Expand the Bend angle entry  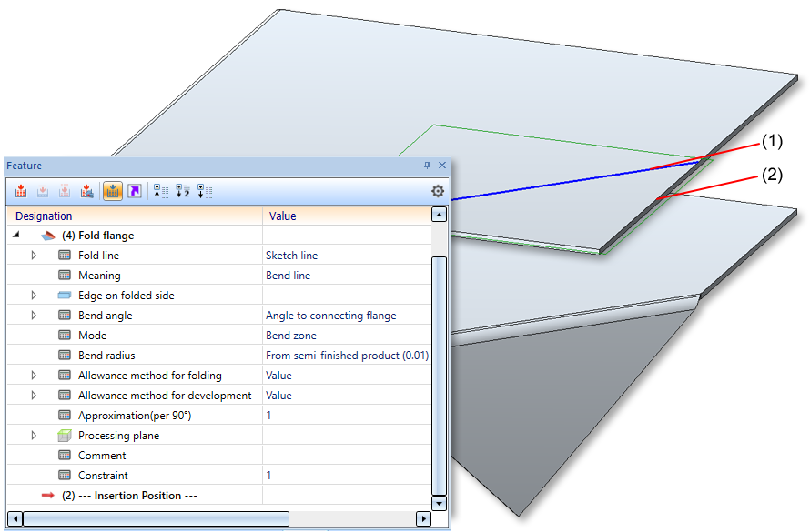tap(34, 316)
